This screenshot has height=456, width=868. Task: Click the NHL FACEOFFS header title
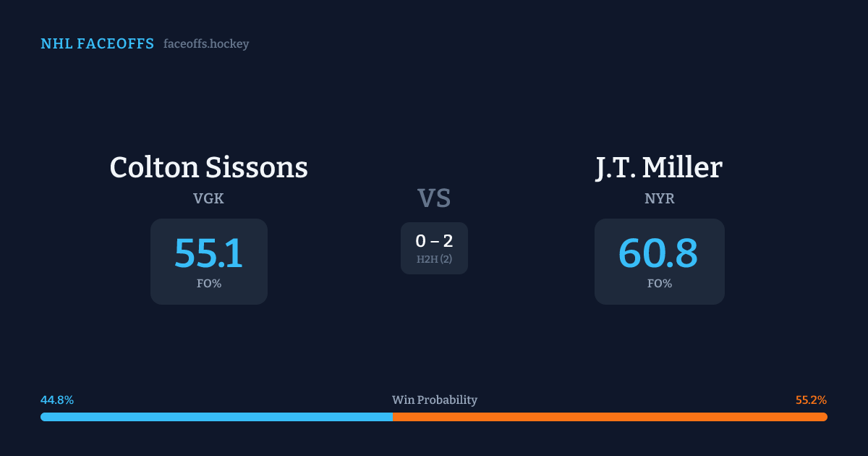pyautogui.click(x=97, y=44)
